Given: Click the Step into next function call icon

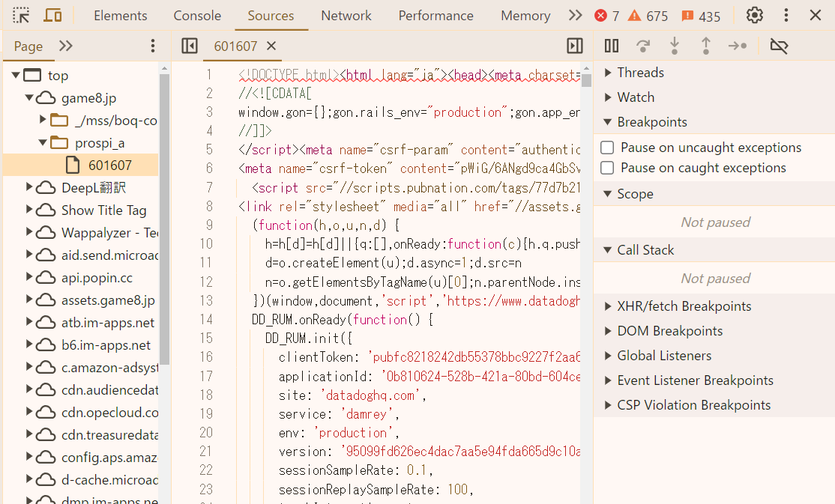Looking at the screenshot, I should (x=674, y=46).
